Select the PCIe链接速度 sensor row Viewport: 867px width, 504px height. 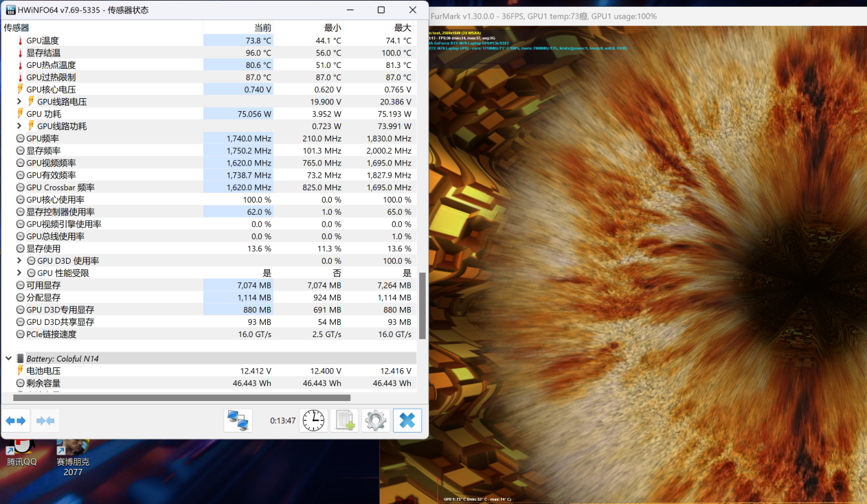click(x=52, y=334)
